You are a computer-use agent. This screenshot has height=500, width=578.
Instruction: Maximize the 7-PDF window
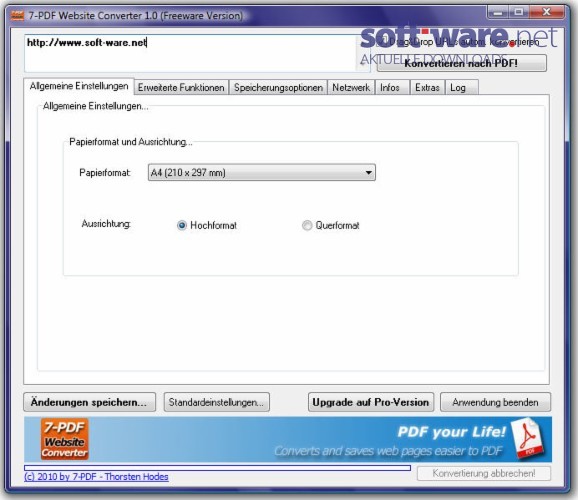pos(519,13)
